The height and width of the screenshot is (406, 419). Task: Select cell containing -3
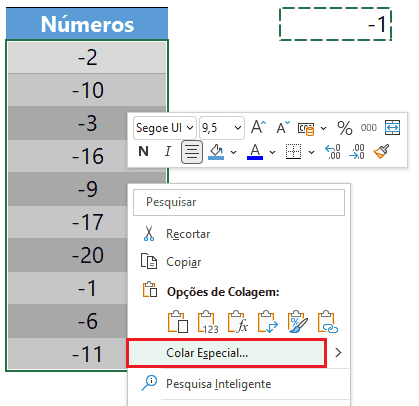click(87, 123)
